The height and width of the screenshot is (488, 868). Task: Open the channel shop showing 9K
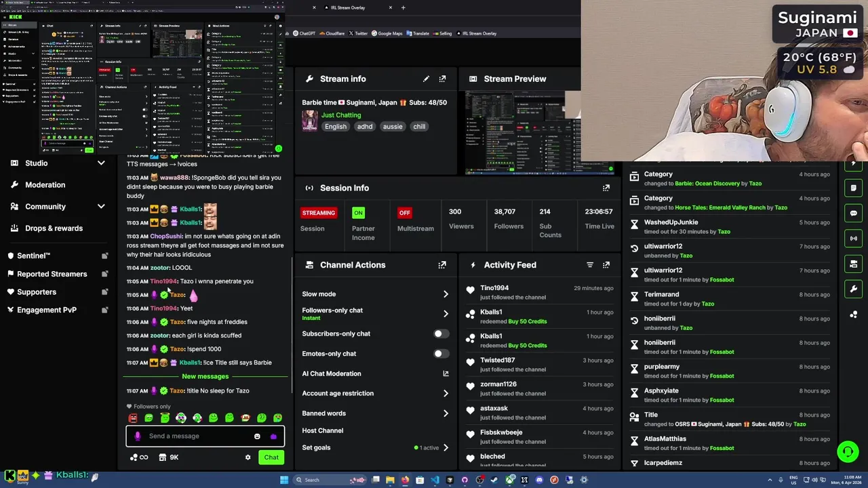pyautogui.click(x=168, y=457)
